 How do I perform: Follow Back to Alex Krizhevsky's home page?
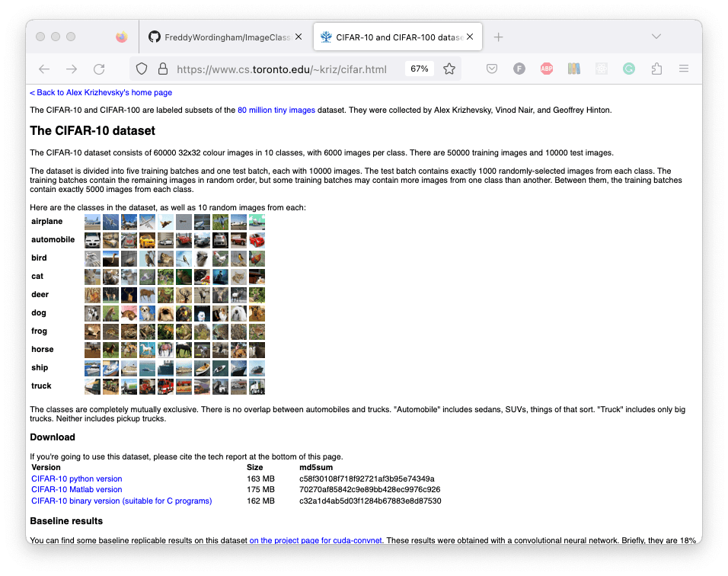tap(101, 92)
